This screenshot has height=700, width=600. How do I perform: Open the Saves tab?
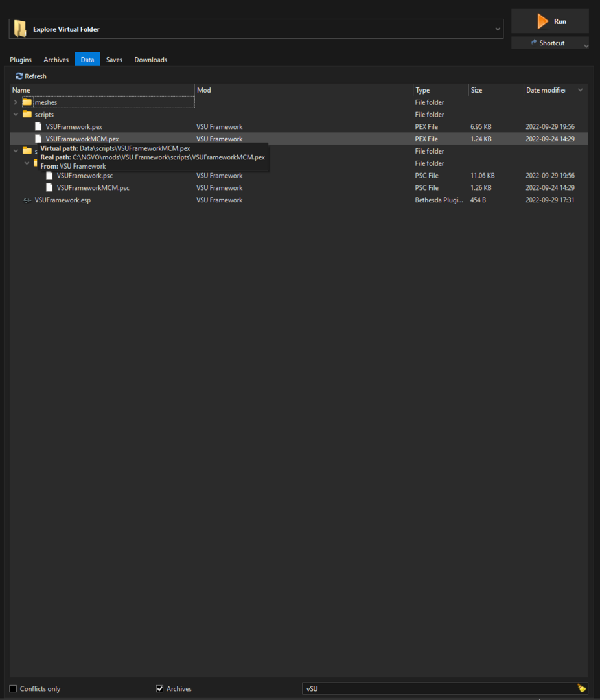coord(114,60)
